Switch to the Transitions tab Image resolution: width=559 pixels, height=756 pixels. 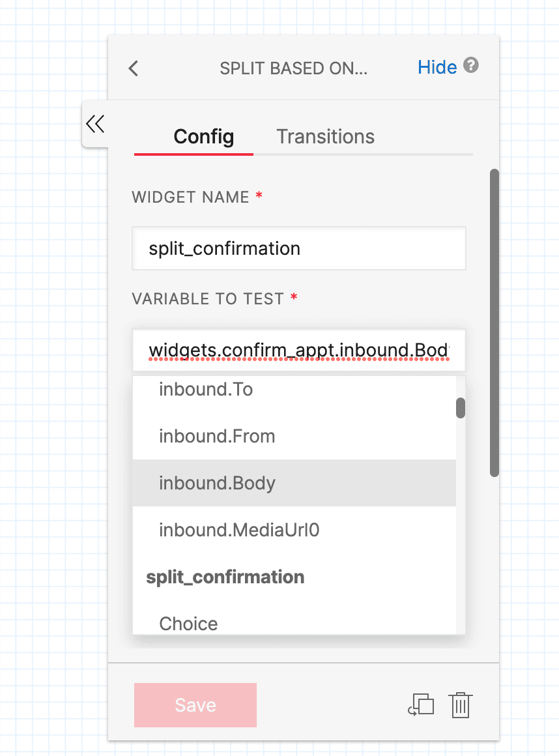tap(325, 137)
